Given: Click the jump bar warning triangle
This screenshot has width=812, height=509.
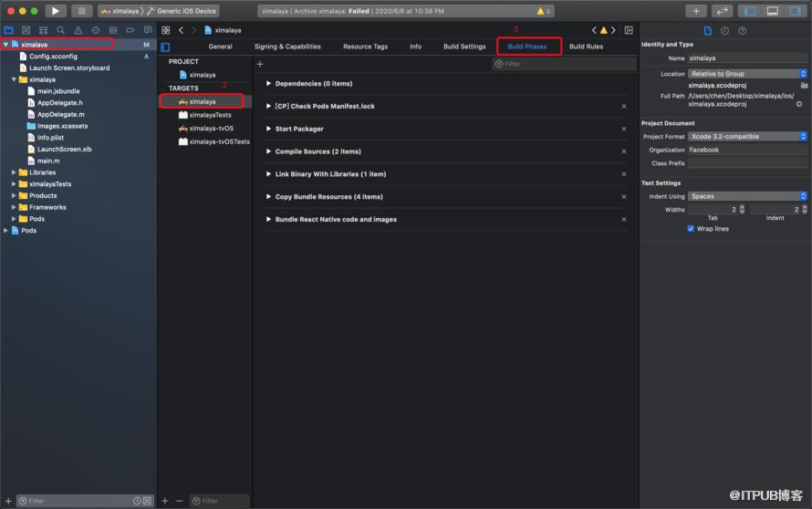Looking at the screenshot, I should click(x=603, y=30).
